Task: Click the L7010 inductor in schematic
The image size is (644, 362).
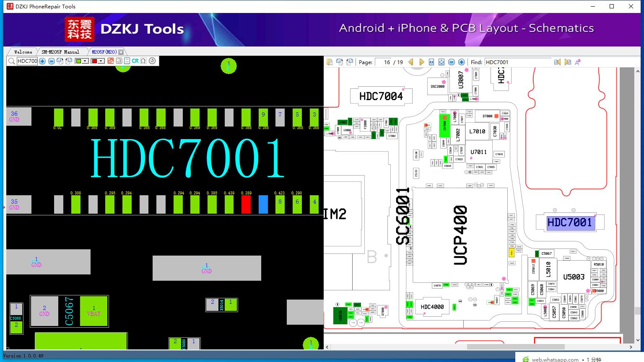Action: coord(477,132)
